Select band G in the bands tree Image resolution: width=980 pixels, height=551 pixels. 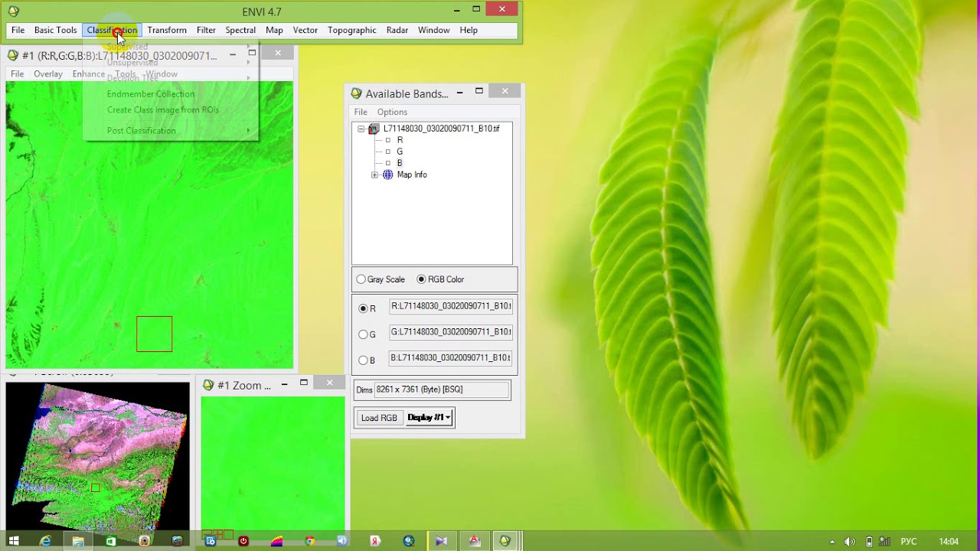coord(400,152)
